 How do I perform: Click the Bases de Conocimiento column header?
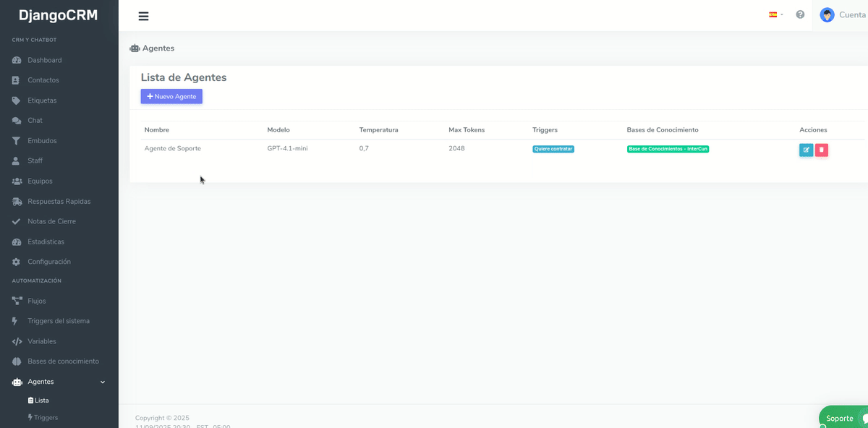coord(663,130)
